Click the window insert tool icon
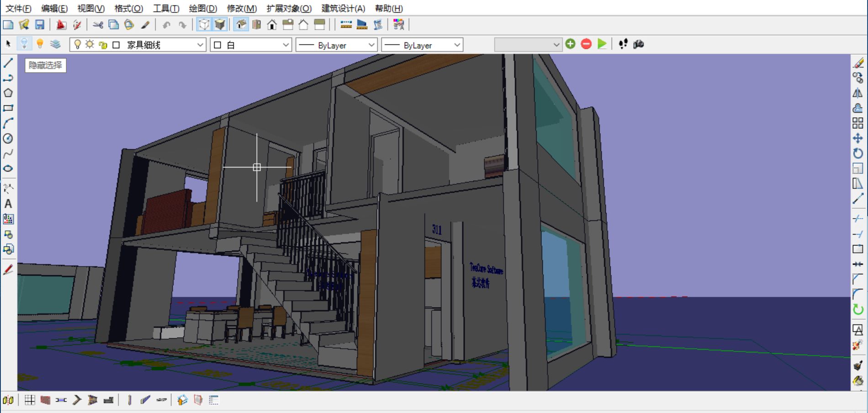Image resolution: width=868 pixels, height=413 pixels. click(x=61, y=400)
